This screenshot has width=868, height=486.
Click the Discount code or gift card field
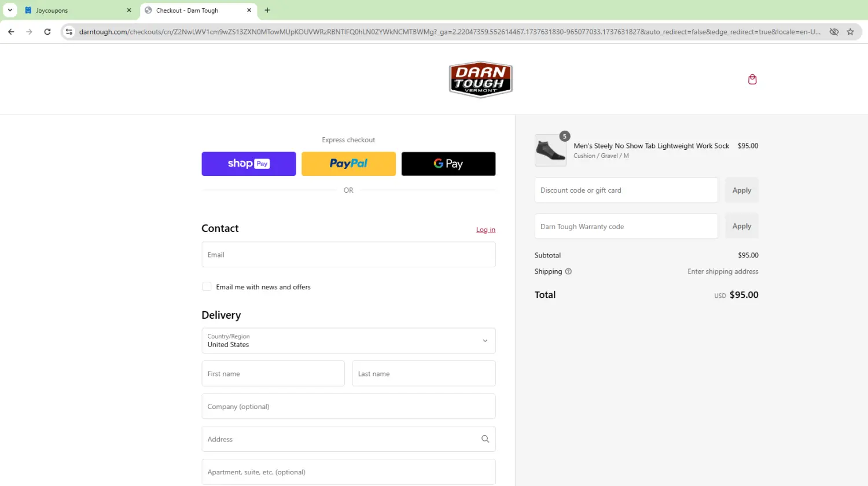(x=626, y=190)
